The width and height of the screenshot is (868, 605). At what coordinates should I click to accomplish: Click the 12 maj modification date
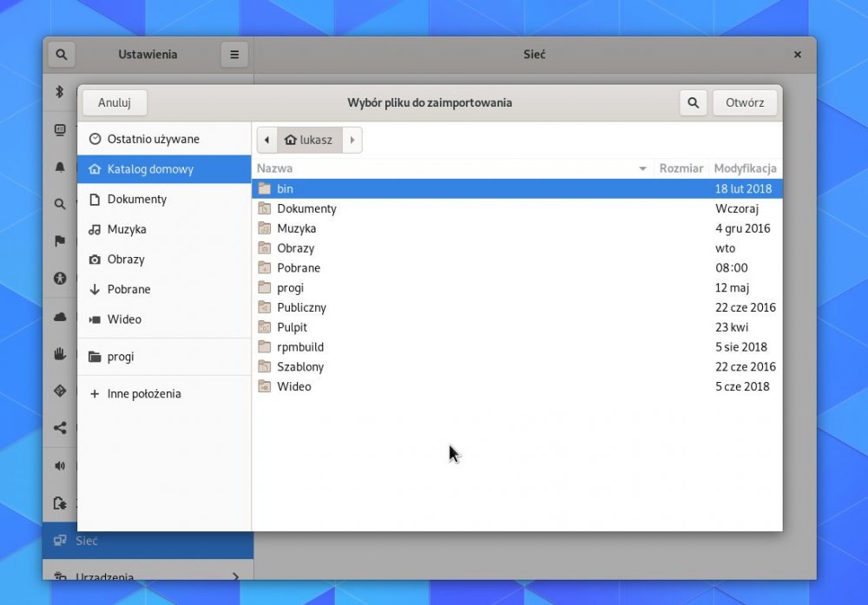coord(732,288)
